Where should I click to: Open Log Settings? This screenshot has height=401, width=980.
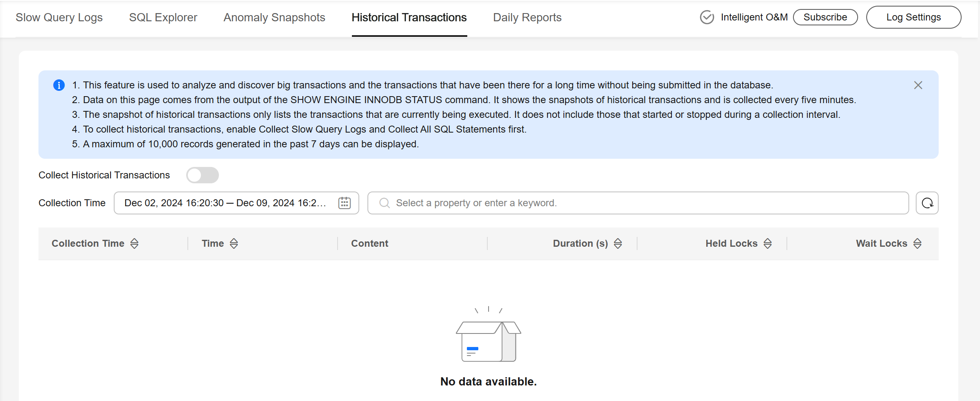(913, 17)
